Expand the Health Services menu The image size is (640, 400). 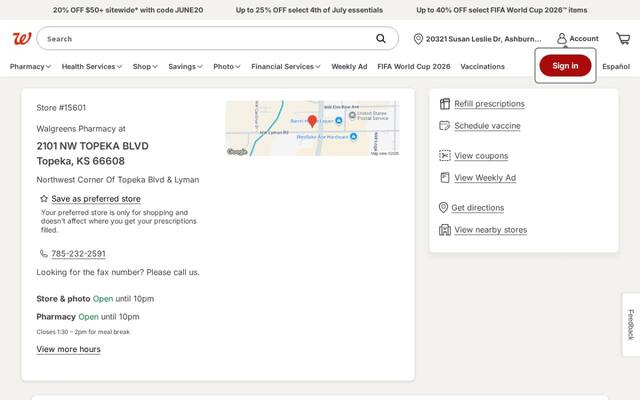tap(92, 67)
